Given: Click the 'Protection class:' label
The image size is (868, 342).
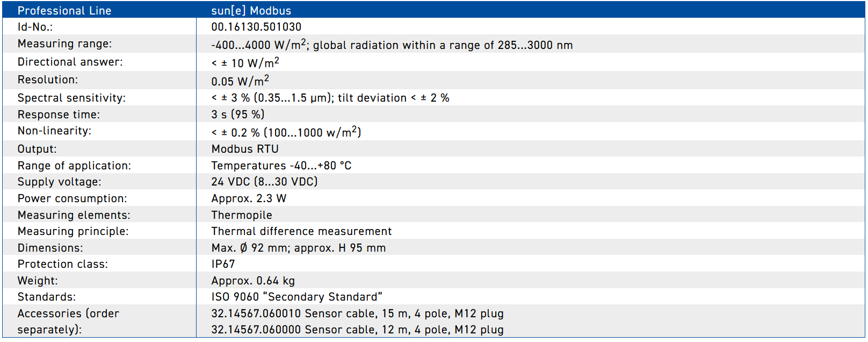Looking at the screenshot, I should tap(63, 264).
